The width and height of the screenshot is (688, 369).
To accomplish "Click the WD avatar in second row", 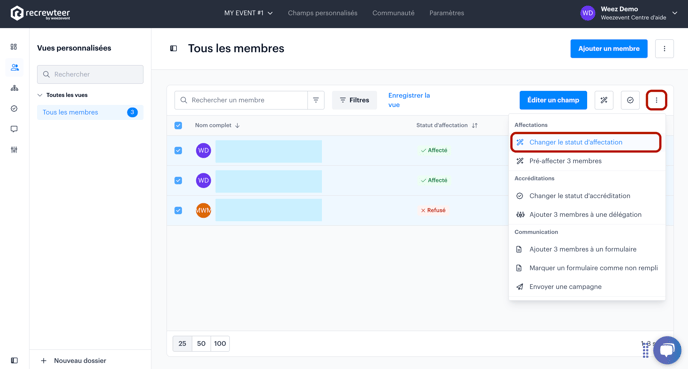I will (x=203, y=180).
